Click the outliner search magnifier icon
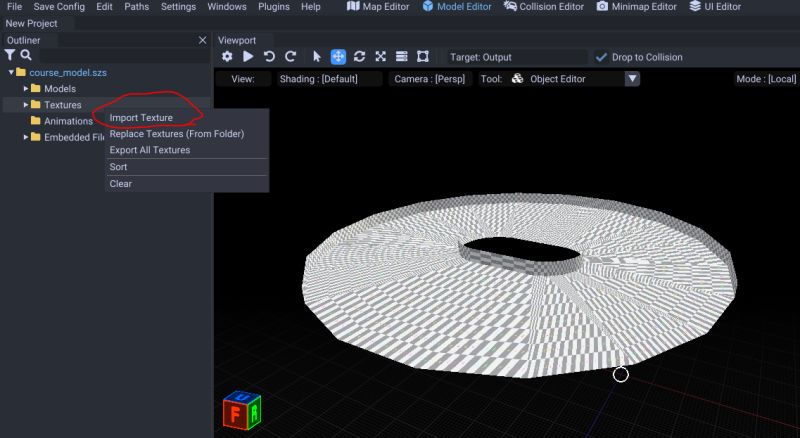The image size is (800, 438). [x=26, y=55]
